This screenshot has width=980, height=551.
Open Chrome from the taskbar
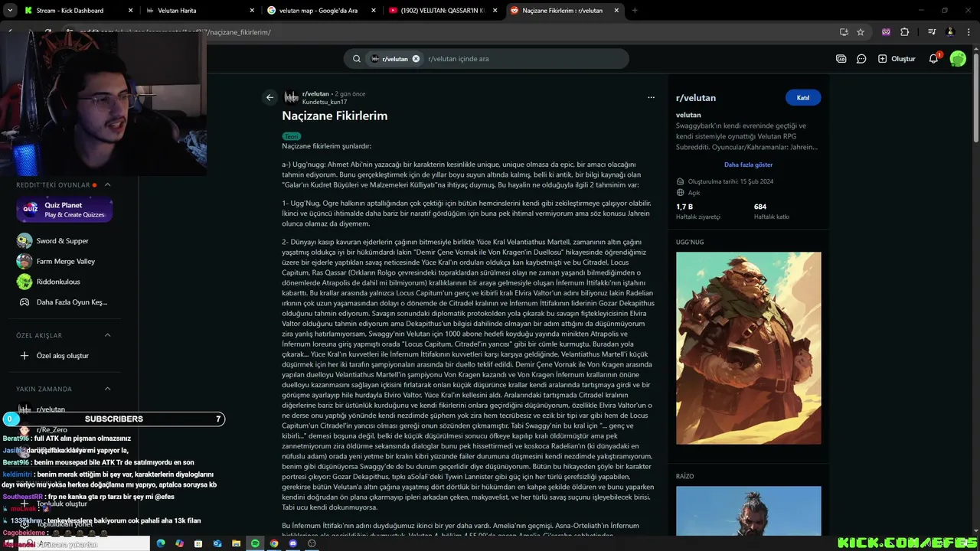pyautogui.click(x=274, y=543)
